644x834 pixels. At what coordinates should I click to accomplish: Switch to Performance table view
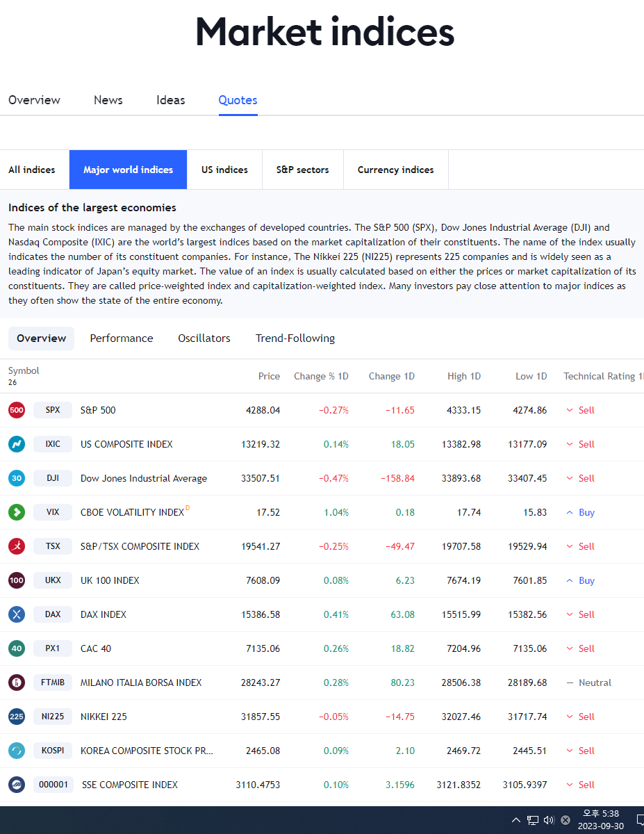122,338
